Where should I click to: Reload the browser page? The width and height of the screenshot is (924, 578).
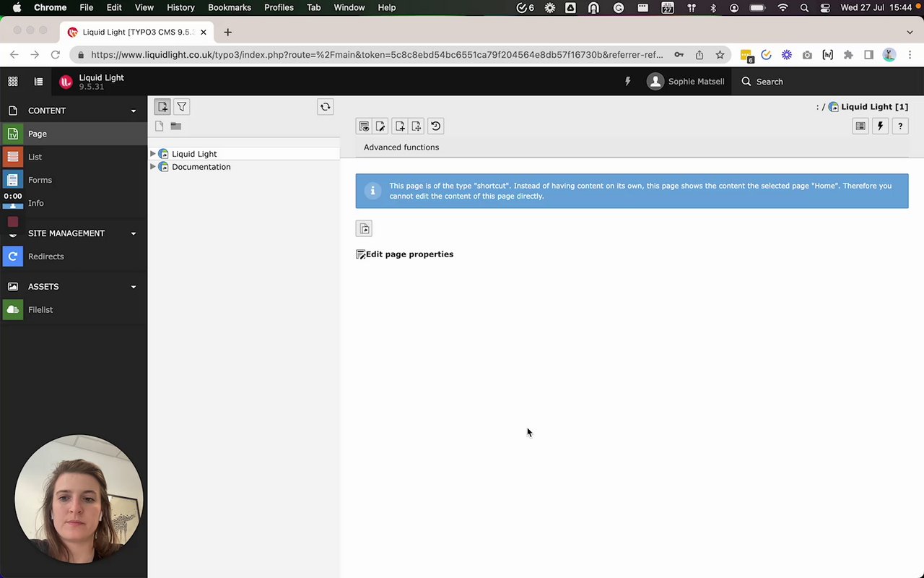point(55,55)
